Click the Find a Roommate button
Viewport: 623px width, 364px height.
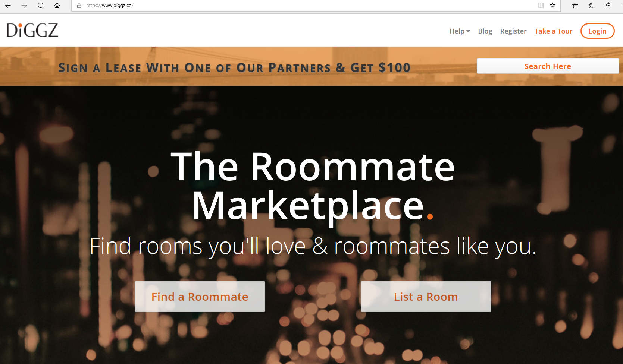point(200,297)
